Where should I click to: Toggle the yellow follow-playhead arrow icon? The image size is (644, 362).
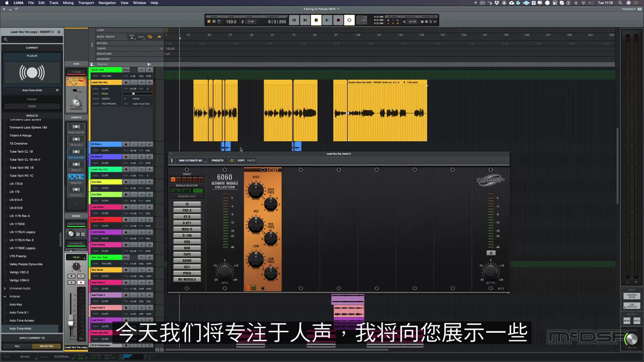point(159,37)
